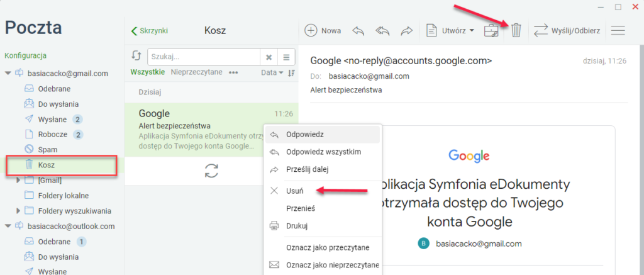Open Outlook Odebrane folder
This screenshot has width=644, height=275.
coord(54,242)
